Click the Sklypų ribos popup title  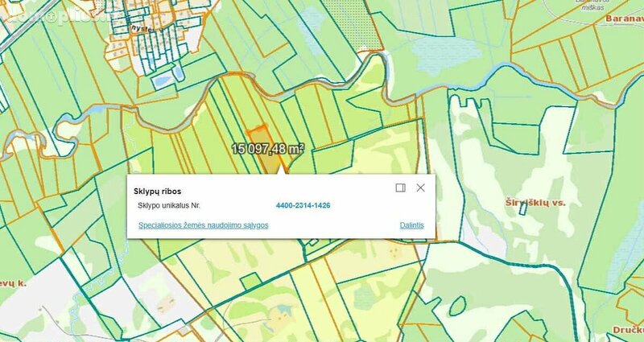tap(157, 192)
